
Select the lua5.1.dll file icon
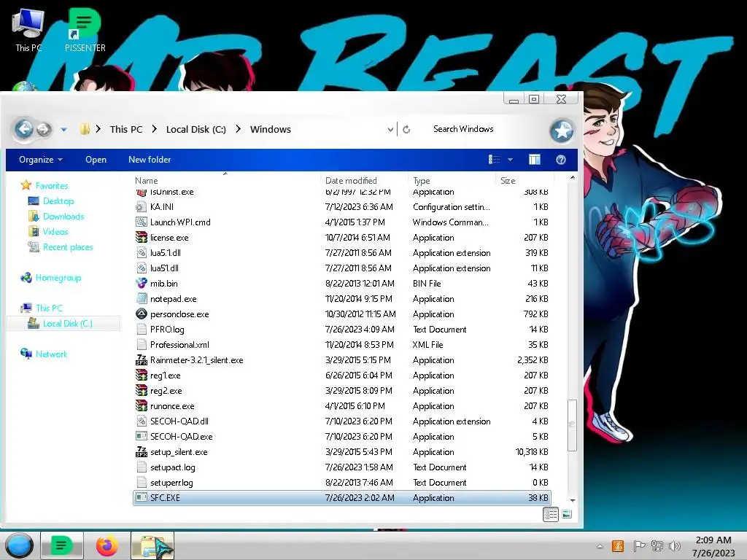coord(141,253)
